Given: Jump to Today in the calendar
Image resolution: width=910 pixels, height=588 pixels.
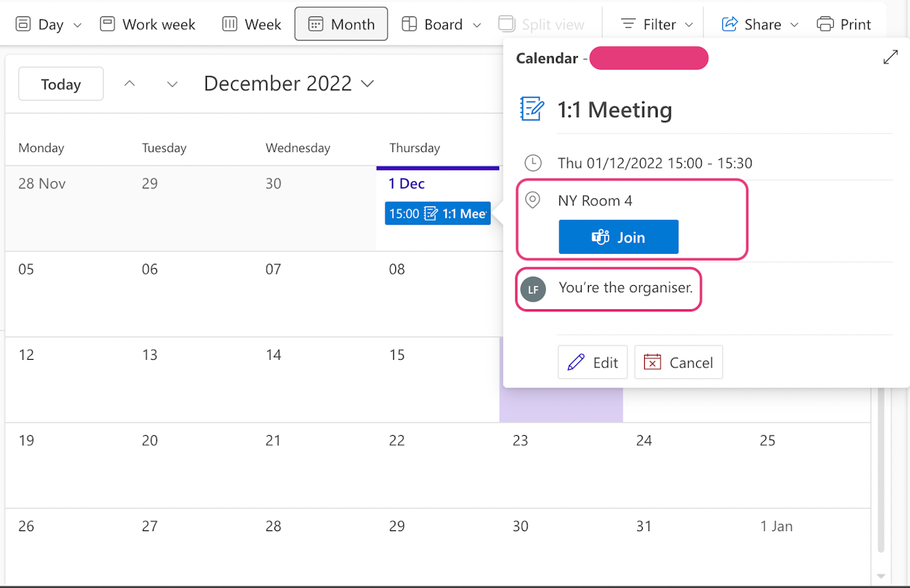Looking at the screenshot, I should click(61, 84).
